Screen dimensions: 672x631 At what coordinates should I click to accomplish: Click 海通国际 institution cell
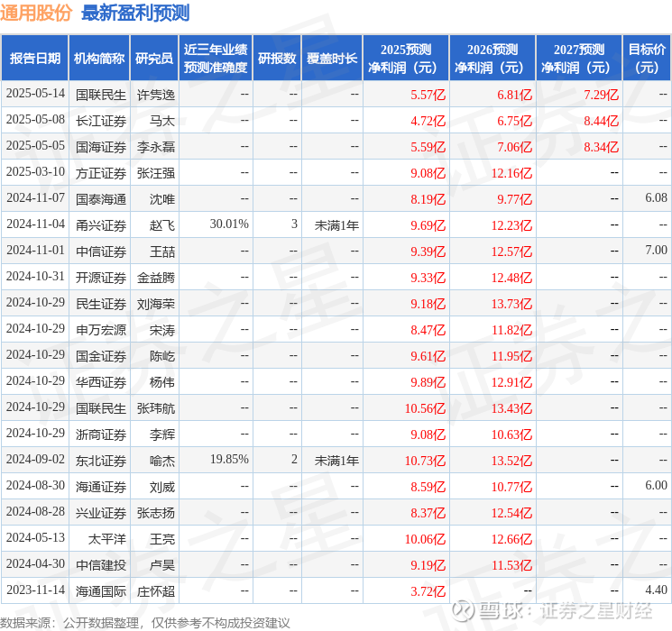[x=101, y=591]
